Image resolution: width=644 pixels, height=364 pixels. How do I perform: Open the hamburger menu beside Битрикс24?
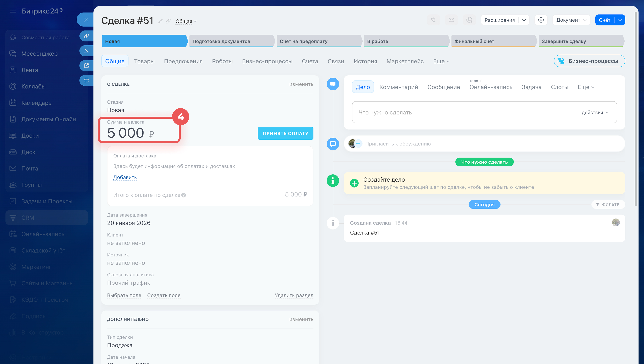pyautogui.click(x=13, y=11)
